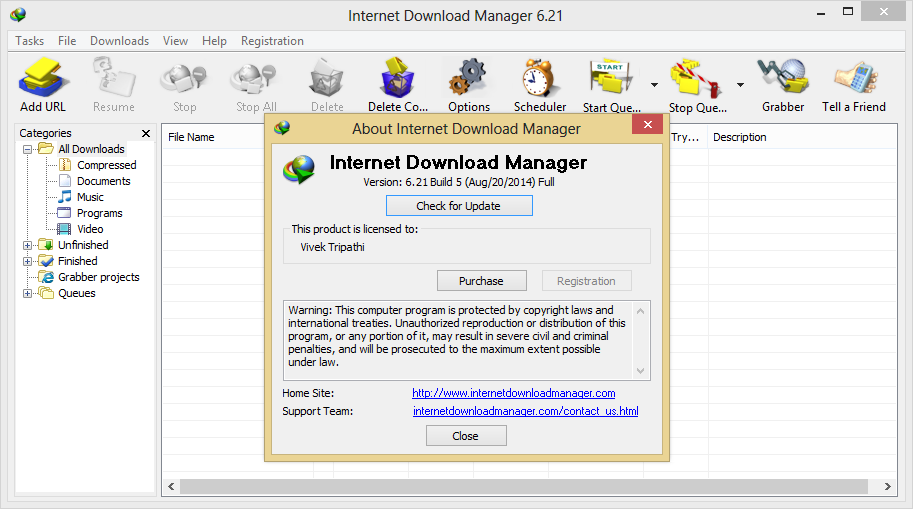Click the Delete Completed toolbar icon

pyautogui.click(x=397, y=77)
